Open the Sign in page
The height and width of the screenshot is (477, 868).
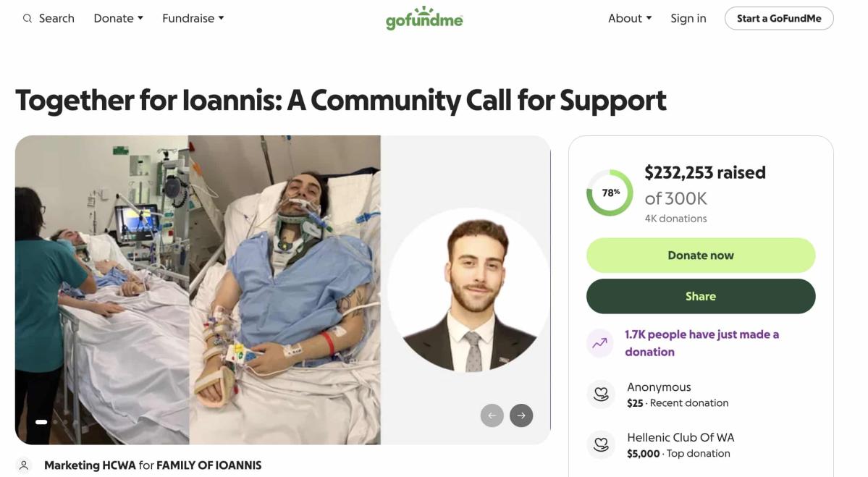click(x=688, y=19)
